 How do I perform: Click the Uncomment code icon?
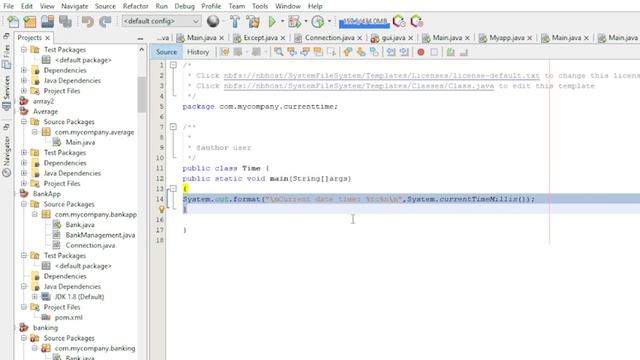click(x=464, y=52)
